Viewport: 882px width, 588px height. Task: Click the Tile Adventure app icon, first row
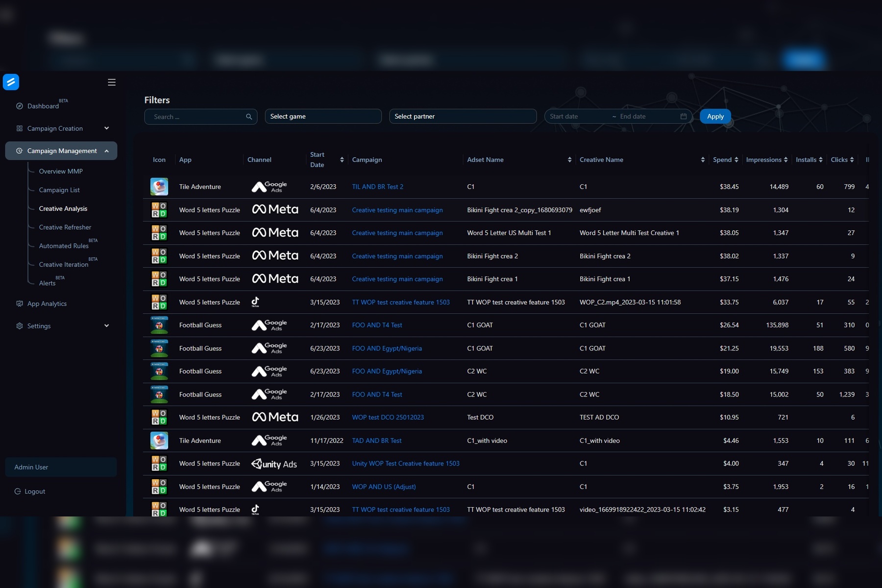[159, 187]
